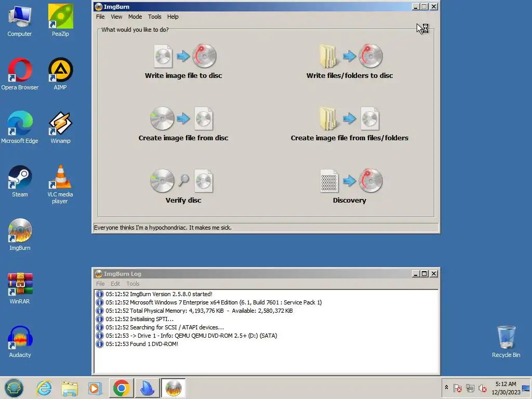This screenshot has height=399, width=532.
Task: Open the ImgBurn View menu
Action: [x=116, y=17]
